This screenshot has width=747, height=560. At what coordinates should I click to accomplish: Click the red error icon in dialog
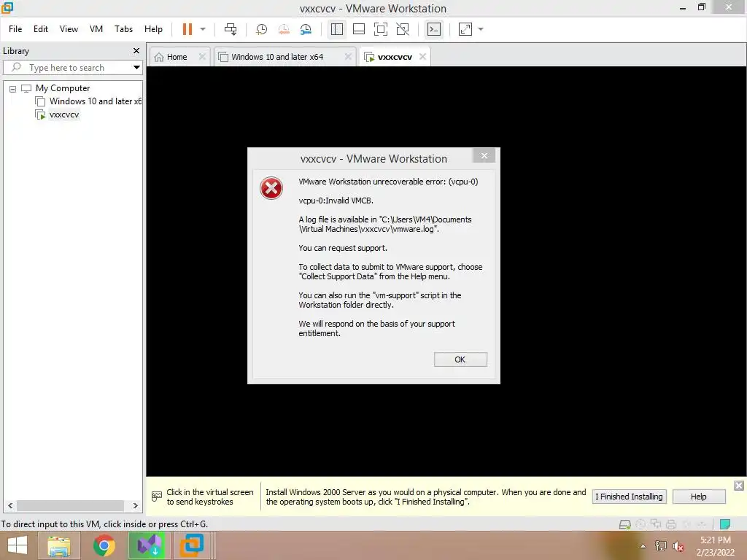(x=271, y=188)
